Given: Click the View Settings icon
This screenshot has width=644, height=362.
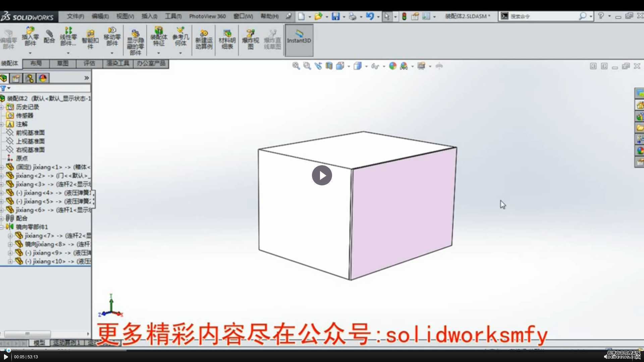Looking at the screenshot, I should click(x=421, y=66).
